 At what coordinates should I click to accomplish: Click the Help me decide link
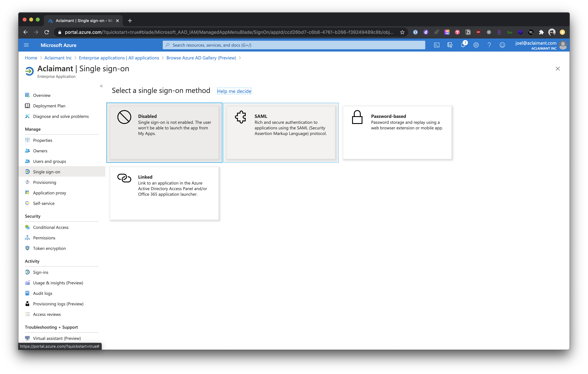(x=234, y=91)
